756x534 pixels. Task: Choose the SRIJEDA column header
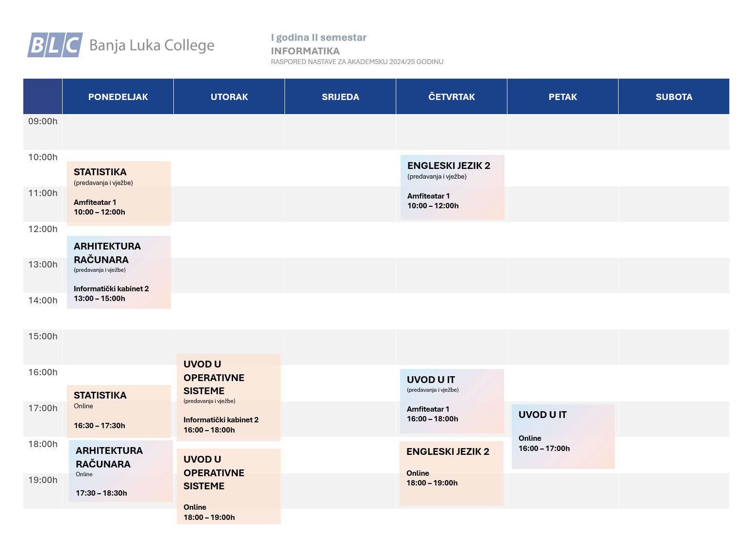(340, 97)
